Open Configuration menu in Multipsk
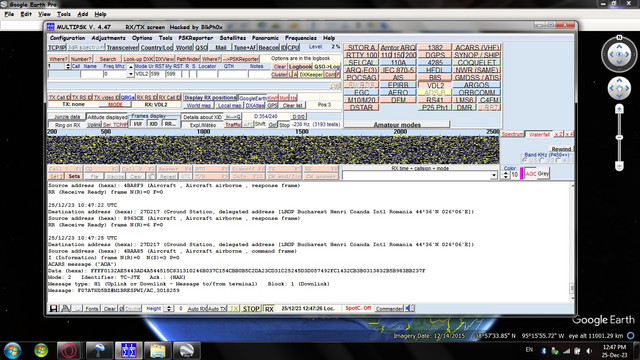The image size is (640, 360). pyautogui.click(x=67, y=38)
